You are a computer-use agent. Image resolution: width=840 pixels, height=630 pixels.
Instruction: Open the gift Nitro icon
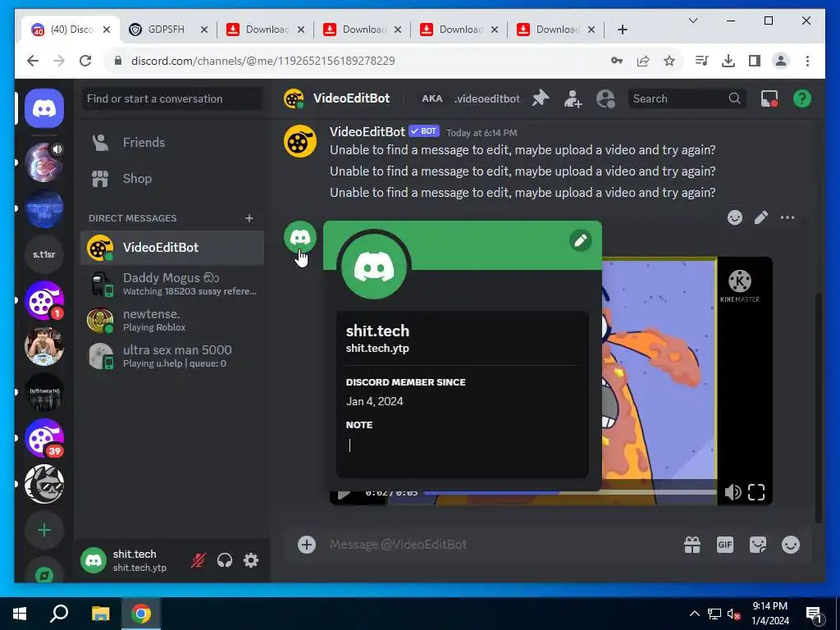tap(692, 545)
